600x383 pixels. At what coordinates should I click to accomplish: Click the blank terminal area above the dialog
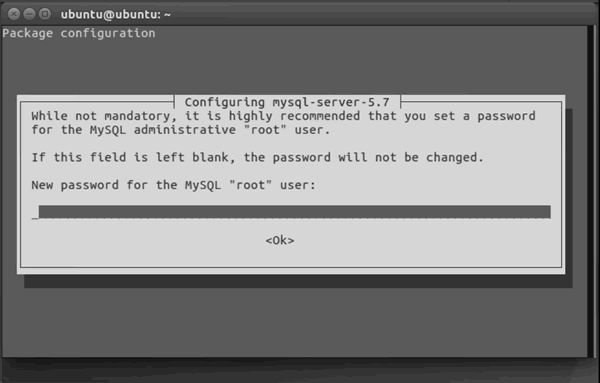(295, 67)
